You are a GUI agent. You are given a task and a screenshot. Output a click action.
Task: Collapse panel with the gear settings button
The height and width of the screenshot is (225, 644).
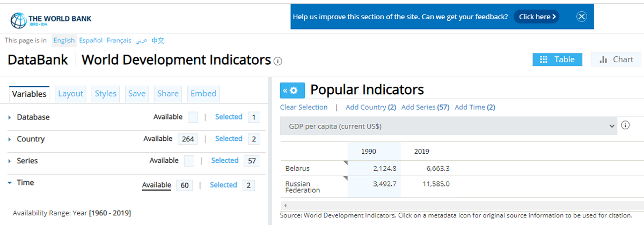(292, 91)
